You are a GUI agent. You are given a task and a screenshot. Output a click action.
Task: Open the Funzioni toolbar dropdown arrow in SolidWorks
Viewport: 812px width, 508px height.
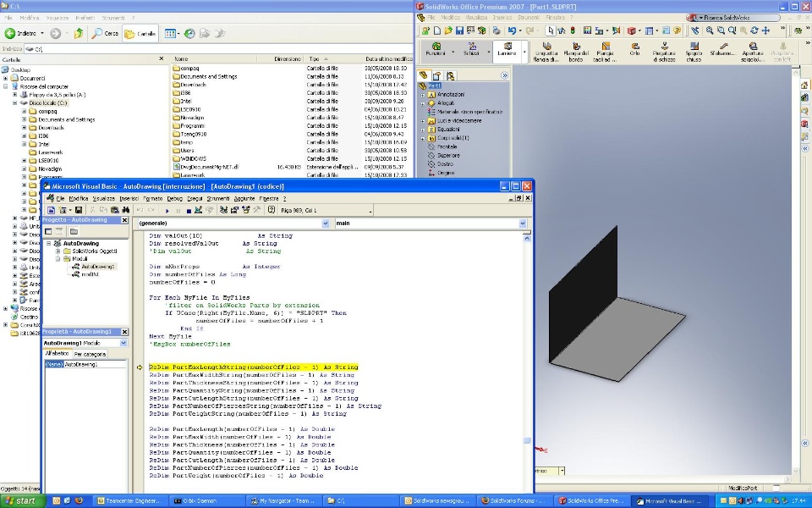[x=453, y=52]
